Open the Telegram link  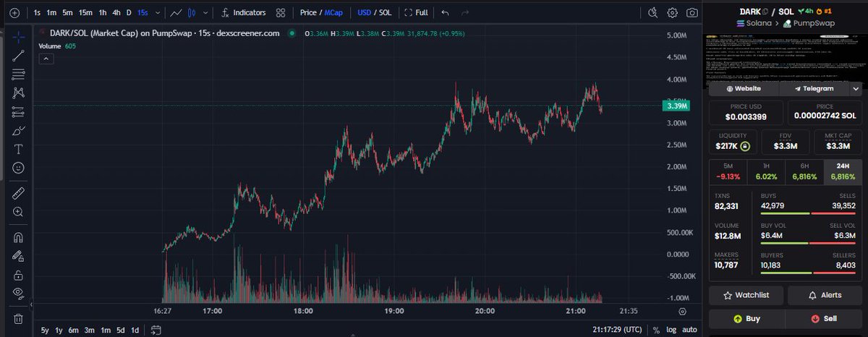814,88
